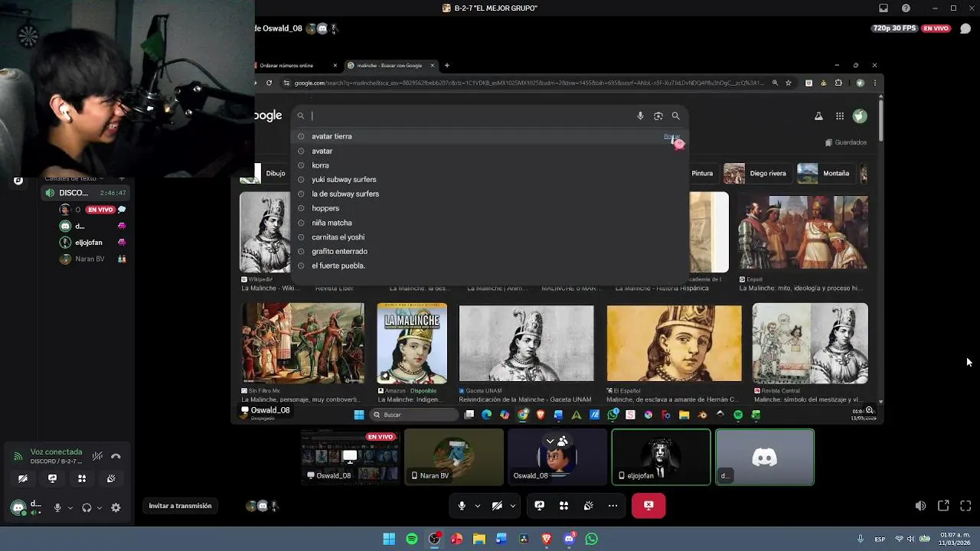Open Guardados saved items
980x551 pixels.
point(846,142)
